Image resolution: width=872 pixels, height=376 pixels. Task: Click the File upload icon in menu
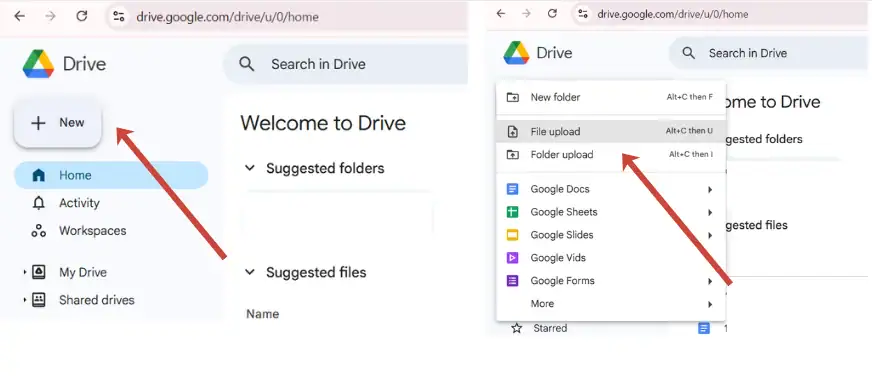512,132
